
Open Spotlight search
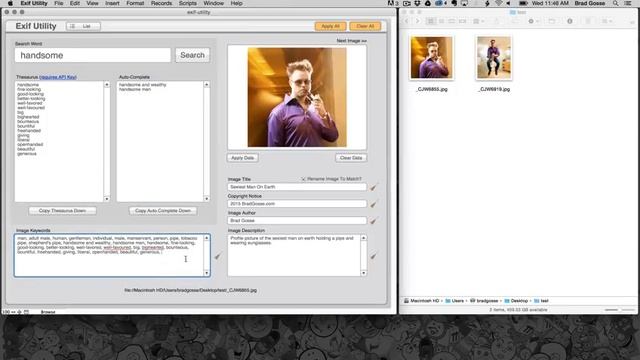[616, 3]
